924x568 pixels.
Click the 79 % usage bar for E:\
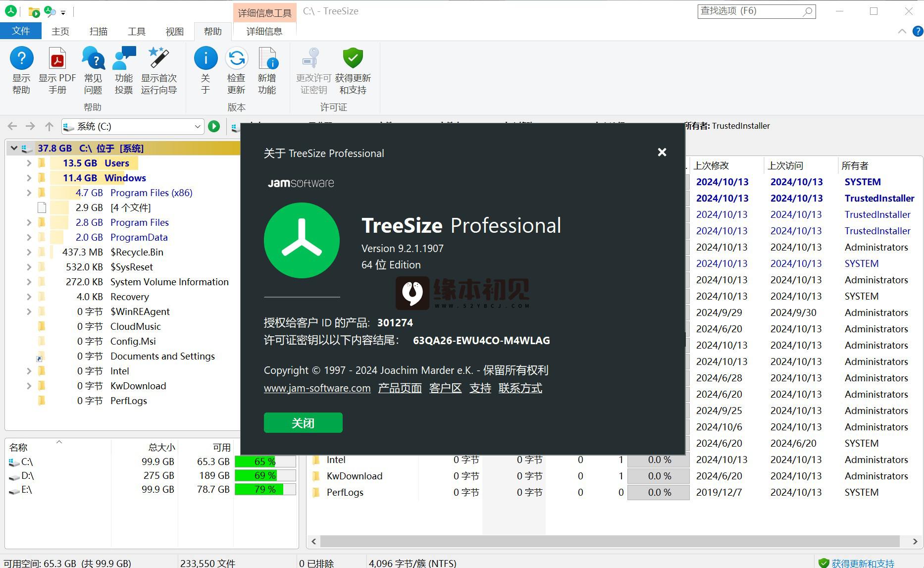pyautogui.click(x=265, y=489)
